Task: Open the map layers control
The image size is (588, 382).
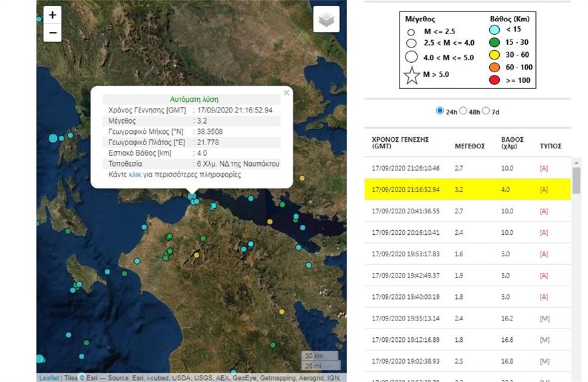Action: click(326, 20)
